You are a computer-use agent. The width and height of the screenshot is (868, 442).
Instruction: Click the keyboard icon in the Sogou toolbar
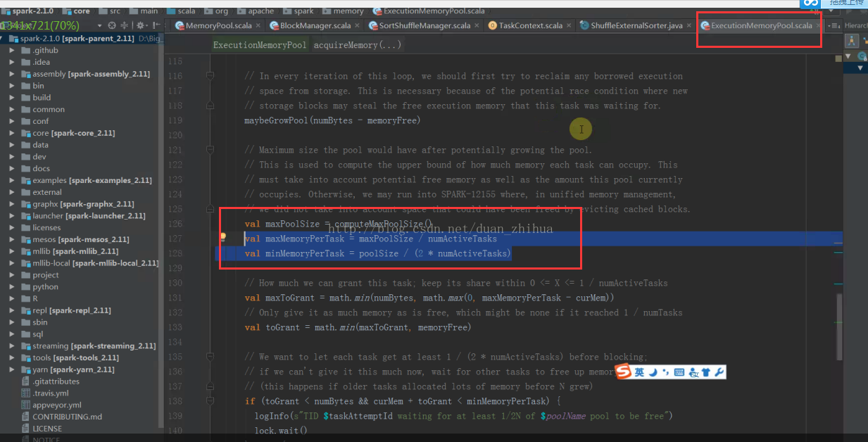pos(679,372)
